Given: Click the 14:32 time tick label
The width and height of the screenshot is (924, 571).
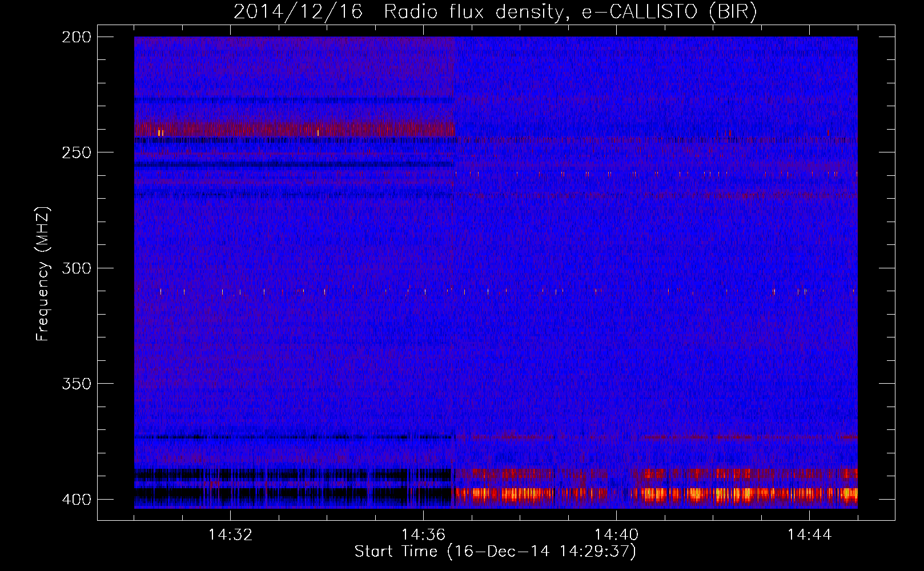Looking at the screenshot, I should click(230, 535).
